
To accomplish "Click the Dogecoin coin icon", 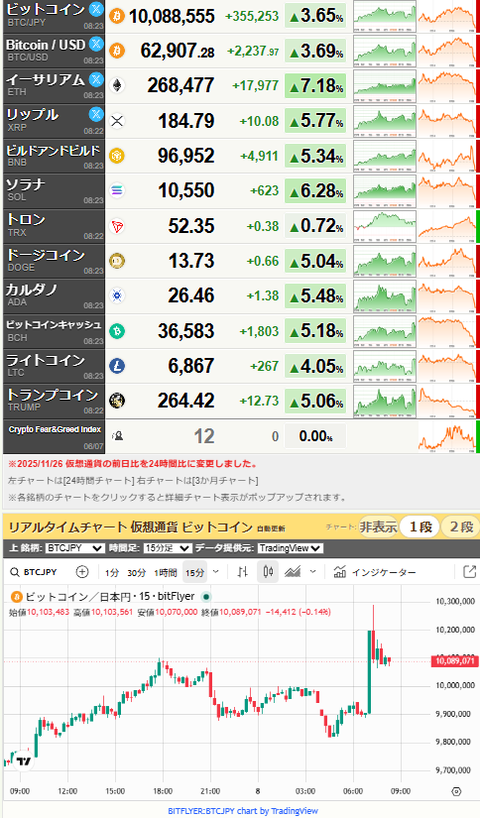I will pos(117,261).
